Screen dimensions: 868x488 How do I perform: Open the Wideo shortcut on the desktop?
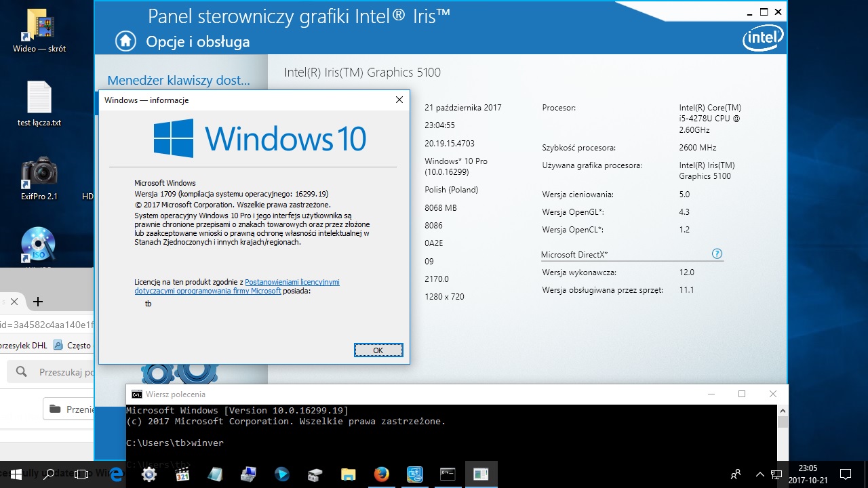point(39,30)
